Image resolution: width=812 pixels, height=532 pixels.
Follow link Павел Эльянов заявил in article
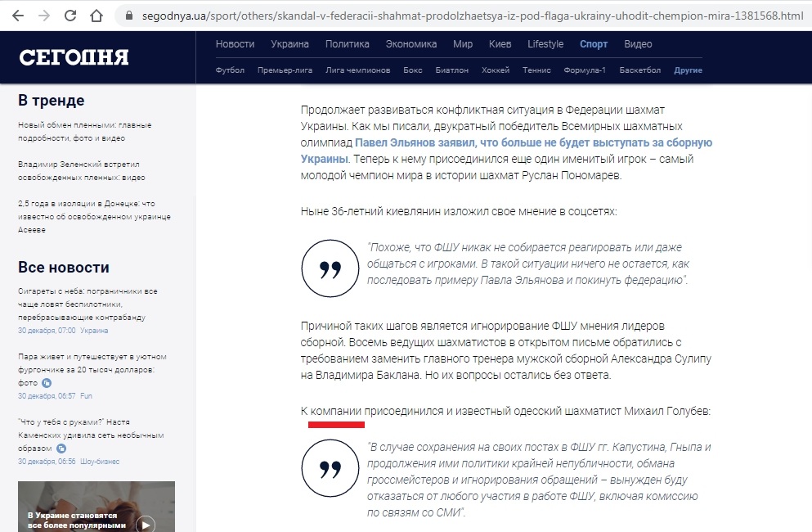pos(506,151)
